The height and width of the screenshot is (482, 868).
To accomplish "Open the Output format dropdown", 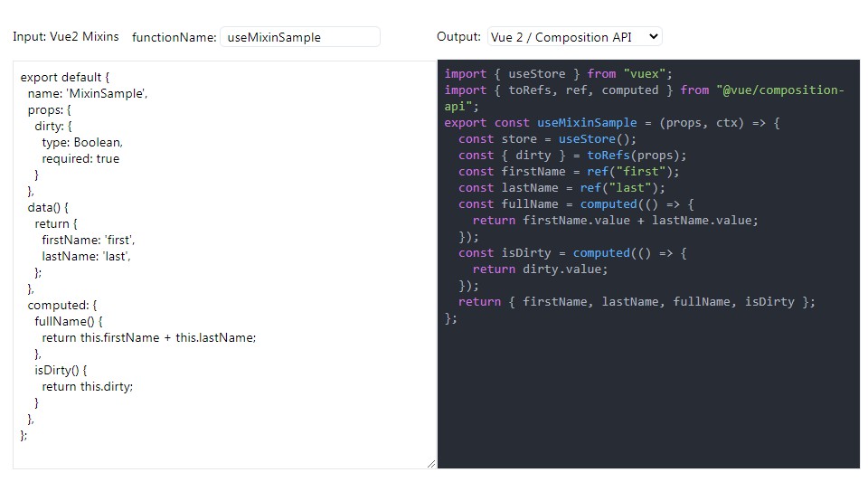I will click(574, 37).
